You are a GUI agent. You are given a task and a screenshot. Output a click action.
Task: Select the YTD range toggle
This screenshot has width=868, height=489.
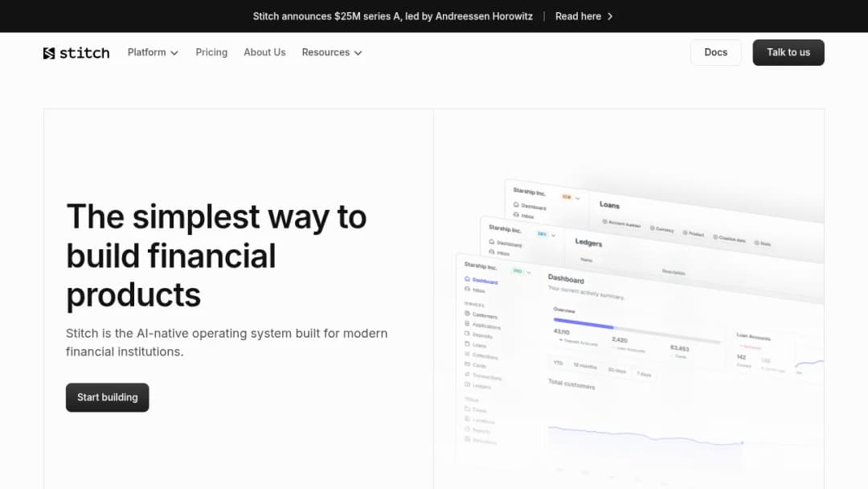tap(558, 363)
